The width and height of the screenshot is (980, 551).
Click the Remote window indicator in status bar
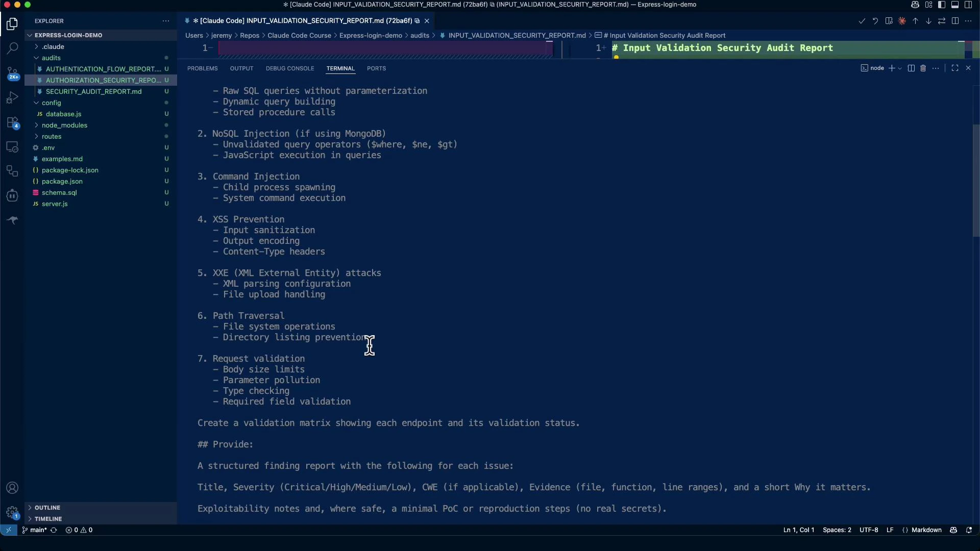pyautogui.click(x=8, y=530)
